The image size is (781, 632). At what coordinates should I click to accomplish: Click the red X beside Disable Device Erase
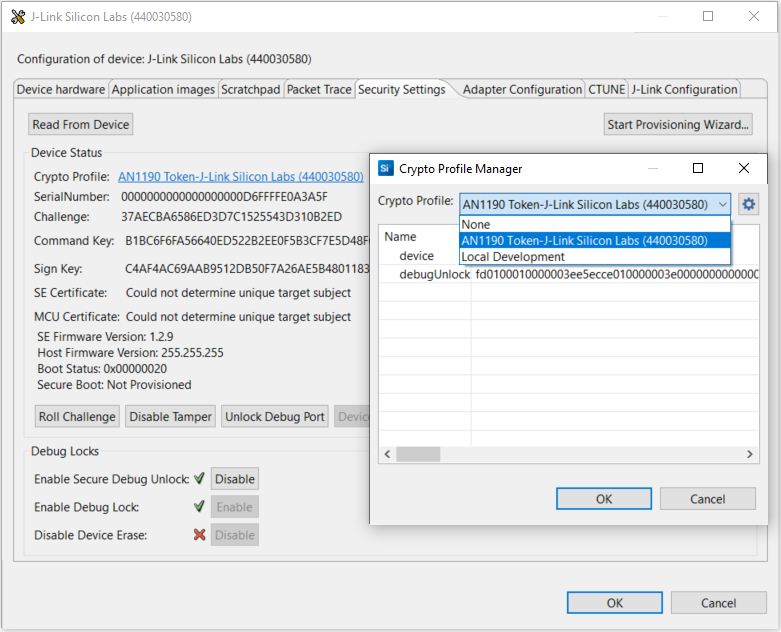point(199,535)
